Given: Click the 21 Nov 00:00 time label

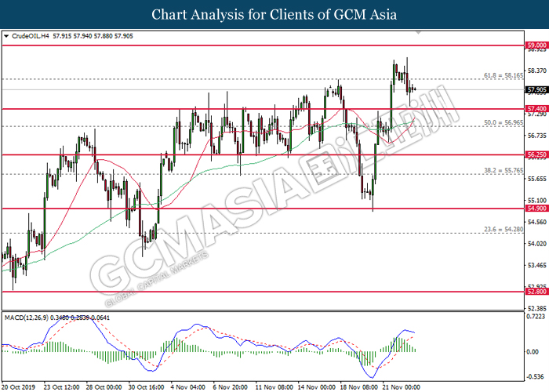Looking at the screenshot, I should pos(402,387).
